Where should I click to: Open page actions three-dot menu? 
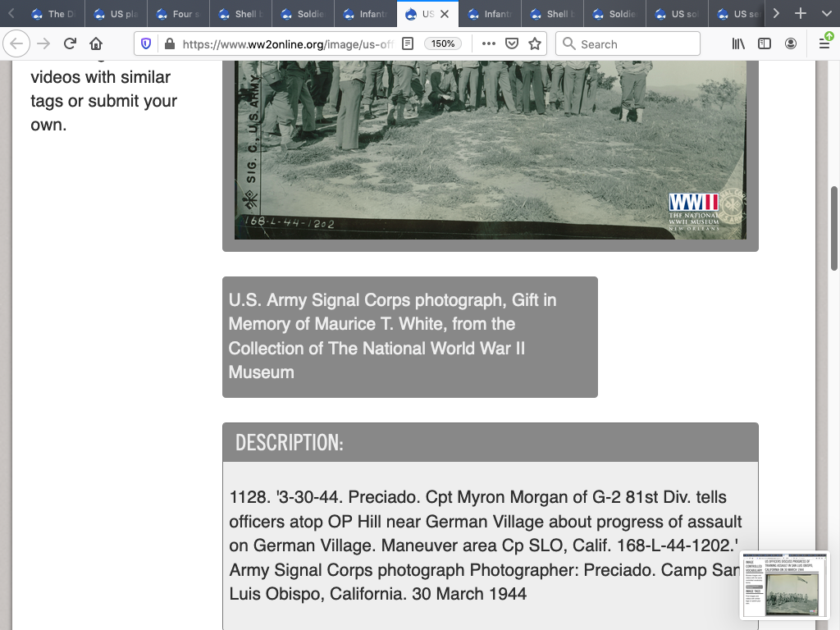488,43
